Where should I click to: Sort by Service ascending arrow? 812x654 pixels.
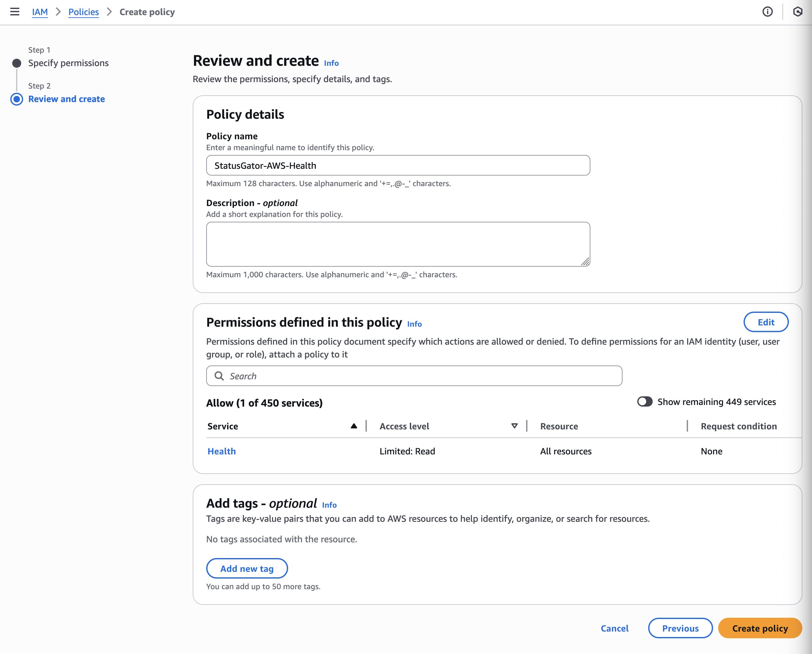[x=354, y=426]
